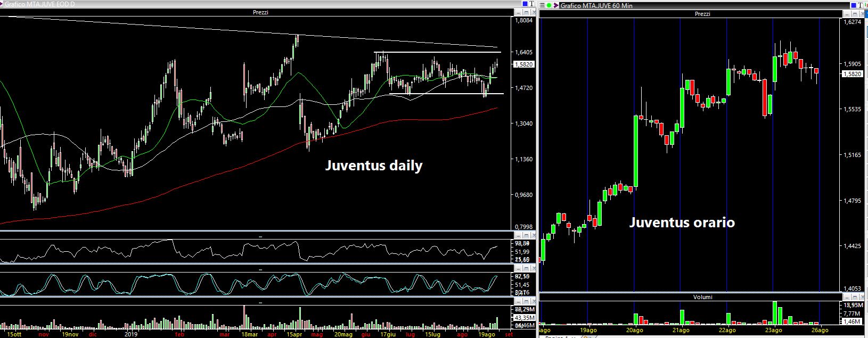Click the green status dot in 60 Min chart title

tap(549, 5)
